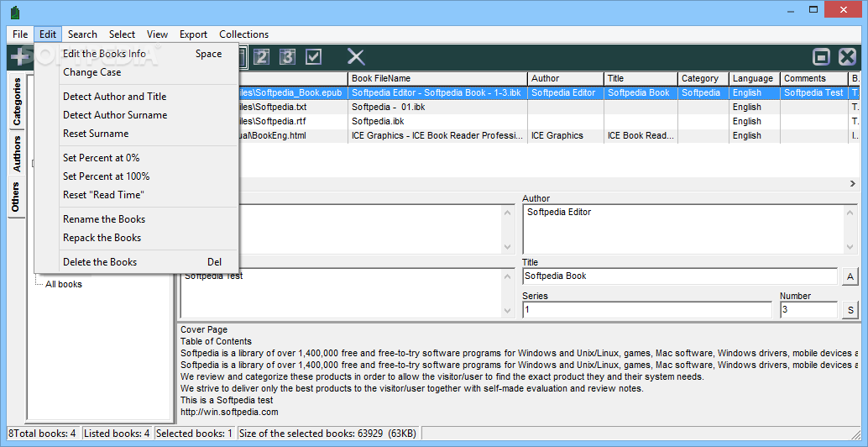
Task: Select All books tree item
Action: (x=64, y=284)
